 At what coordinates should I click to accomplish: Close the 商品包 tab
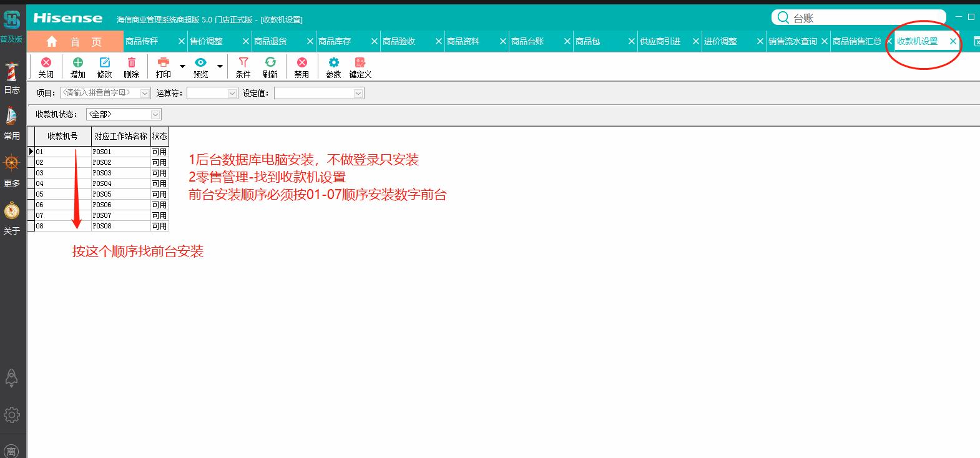click(x=632, y=41)
